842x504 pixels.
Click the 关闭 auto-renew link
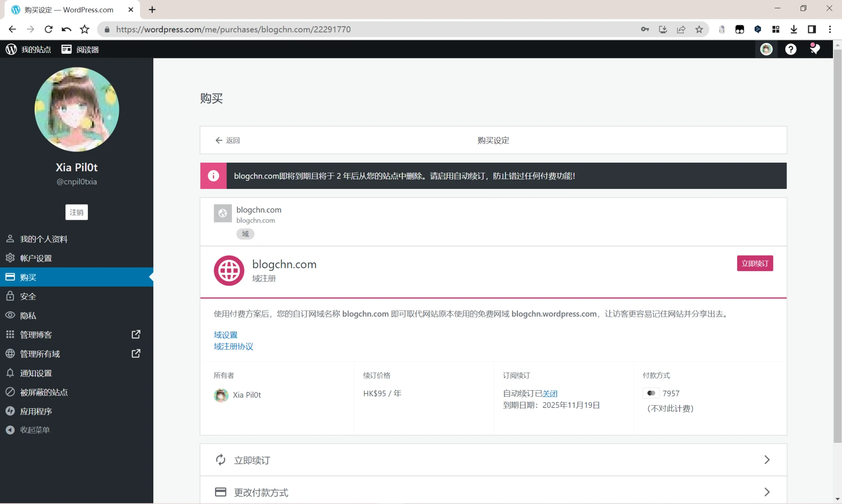coord(550,394)
